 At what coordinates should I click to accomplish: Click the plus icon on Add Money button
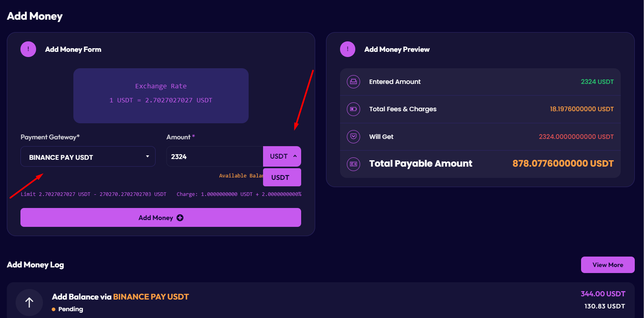coord(180,218)
